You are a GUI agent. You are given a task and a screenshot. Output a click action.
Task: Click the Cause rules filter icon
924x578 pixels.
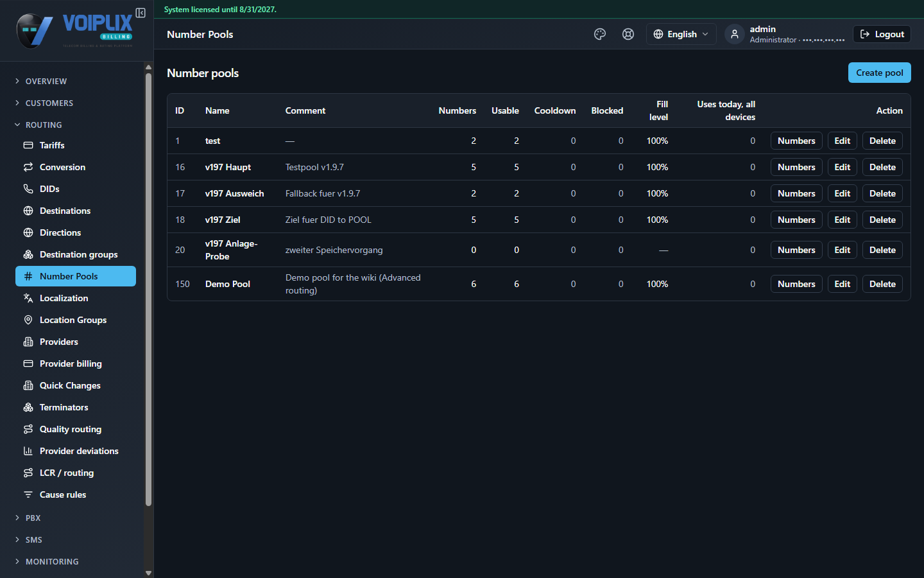coord(28,495)
